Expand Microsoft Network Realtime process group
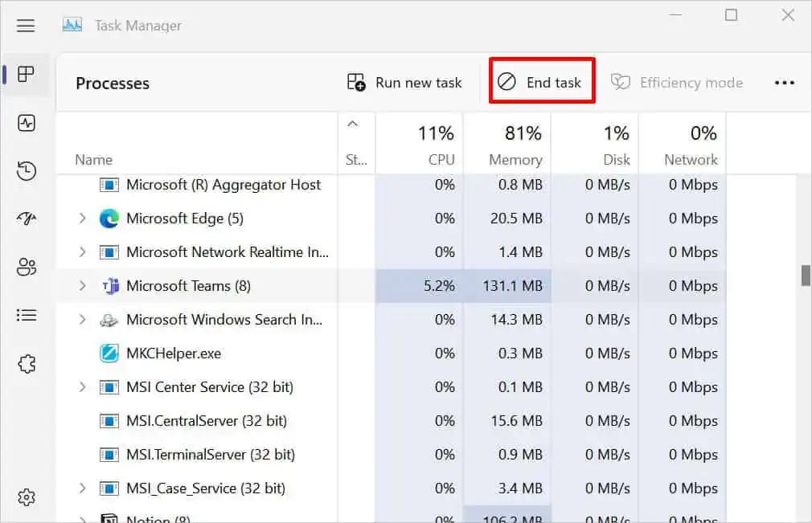This screenshot has height=523, width=812. pyautogui.click(x=82, y=252)
